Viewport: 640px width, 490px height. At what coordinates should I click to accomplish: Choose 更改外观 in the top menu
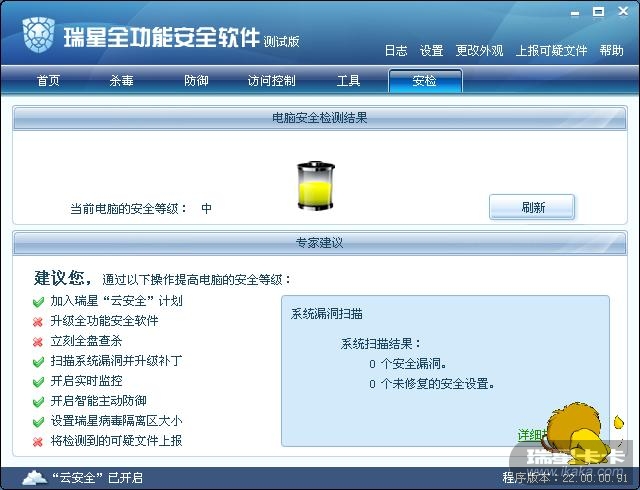[x=479, y=50]
